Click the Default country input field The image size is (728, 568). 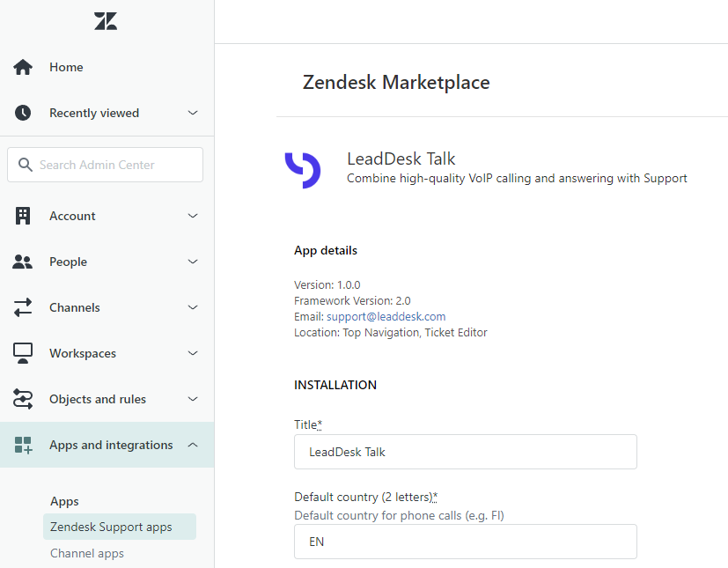click(465, 542)
